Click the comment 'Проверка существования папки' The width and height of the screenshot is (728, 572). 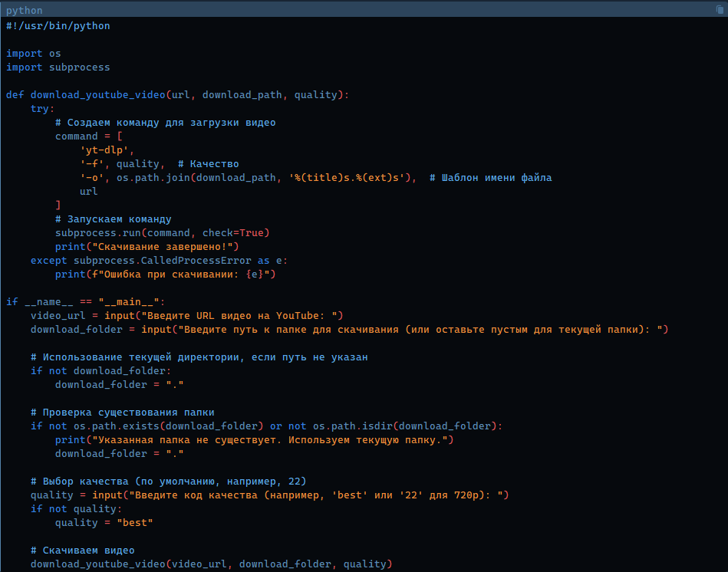(123, 413)
